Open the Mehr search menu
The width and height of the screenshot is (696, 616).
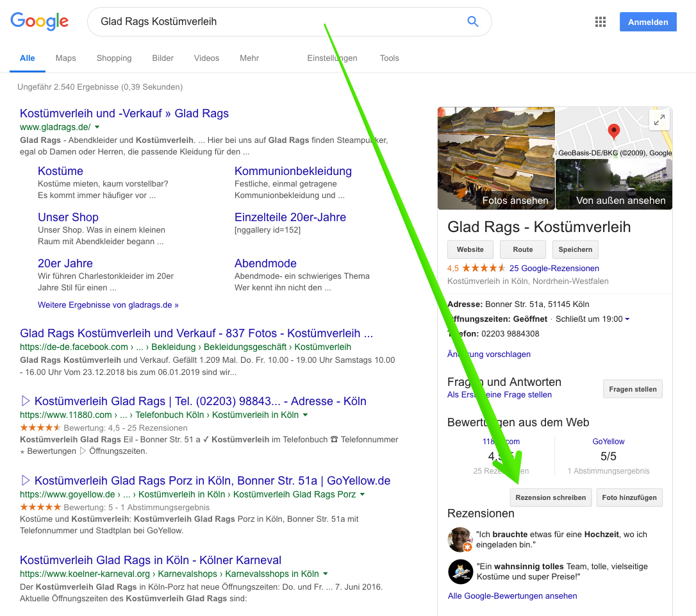click(249, 58)
